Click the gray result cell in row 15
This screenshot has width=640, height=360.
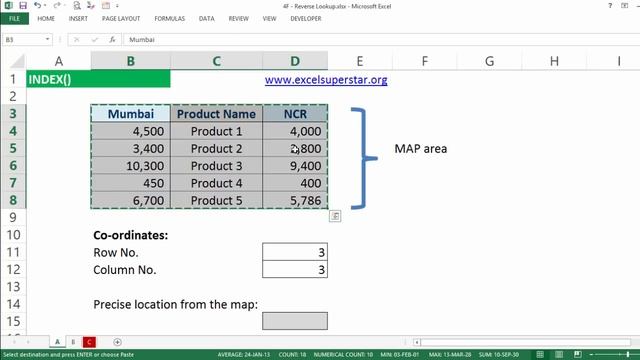295,321
